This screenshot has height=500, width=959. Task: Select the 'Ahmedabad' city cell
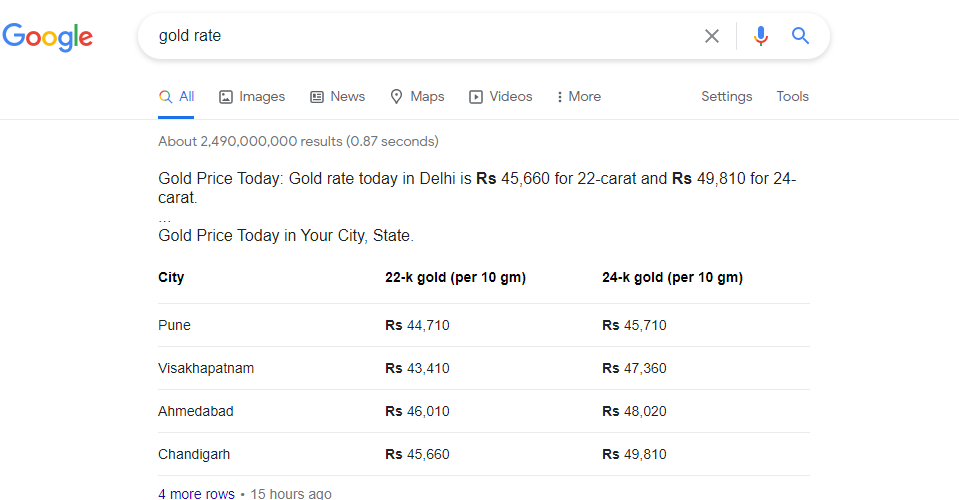click(196, 411)
